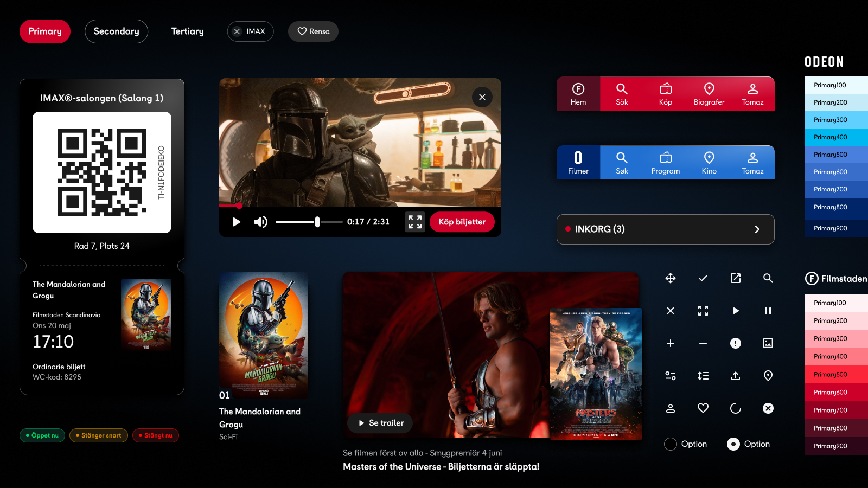Click the person profile icon in icon grid
Viewport: 868px width, 488px height.
671,408
